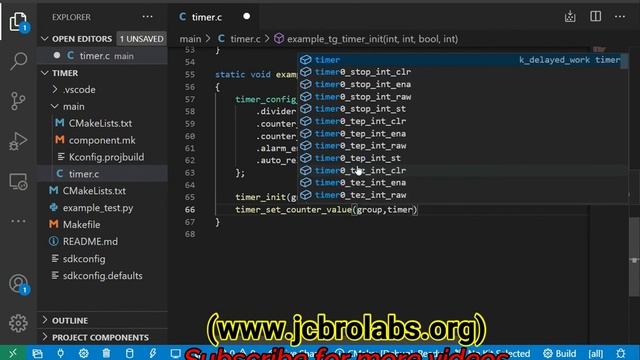
Task: Click the editor vertical scrollbar thumb
Action: [x=634, y=256]
